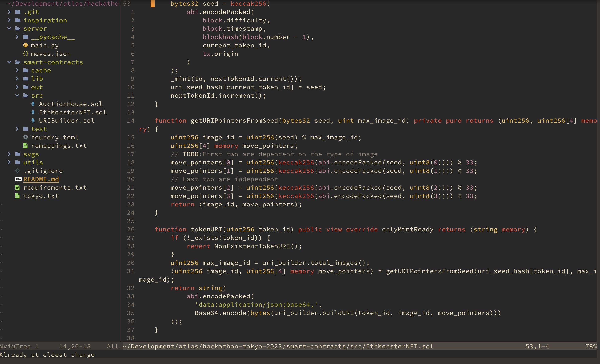Click the folder icon next to svgs
Viewport: 600px width, 364px height.
click(x=18, y=154)
